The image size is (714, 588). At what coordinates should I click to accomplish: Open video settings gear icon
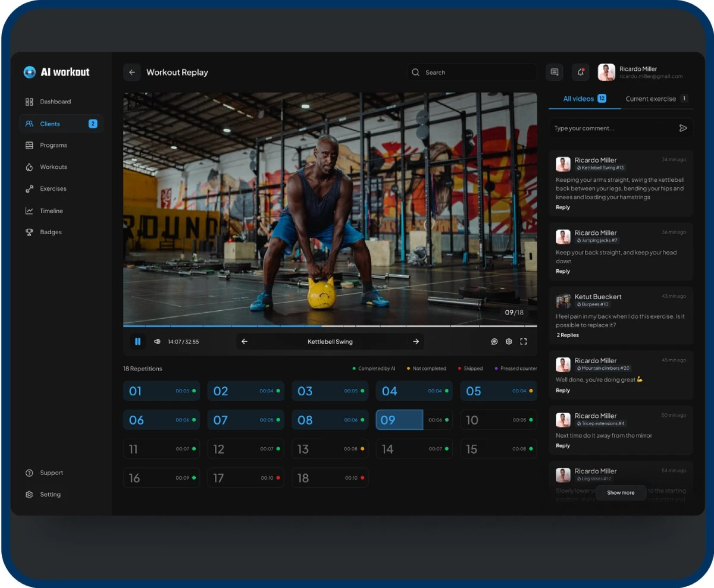[x=509, y=341]
